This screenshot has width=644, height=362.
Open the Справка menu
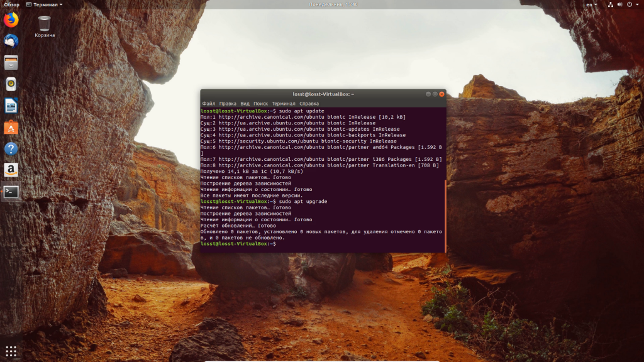coord(309,104)
